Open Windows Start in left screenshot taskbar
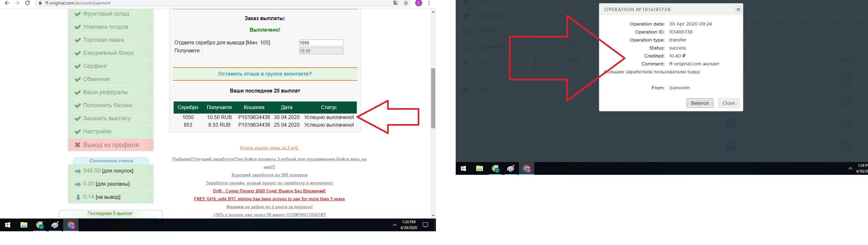Viewport: 868px width, 245px height. coord(7,225)
